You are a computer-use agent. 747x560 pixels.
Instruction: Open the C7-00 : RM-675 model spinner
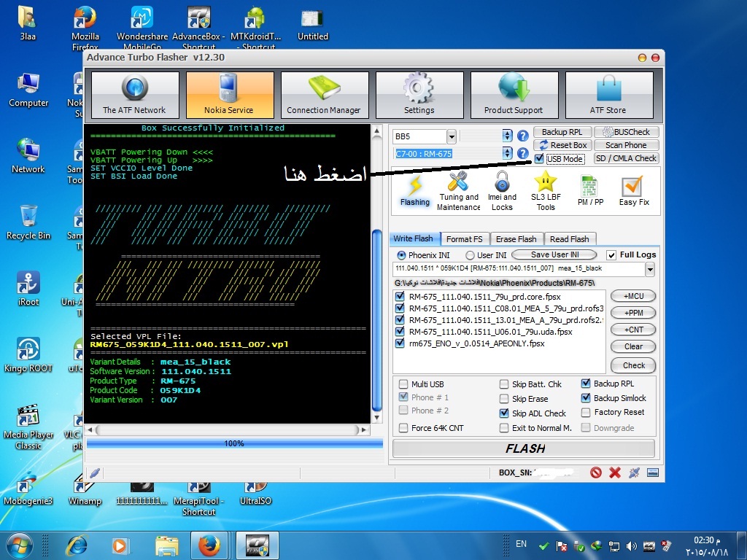click(508, 153)
